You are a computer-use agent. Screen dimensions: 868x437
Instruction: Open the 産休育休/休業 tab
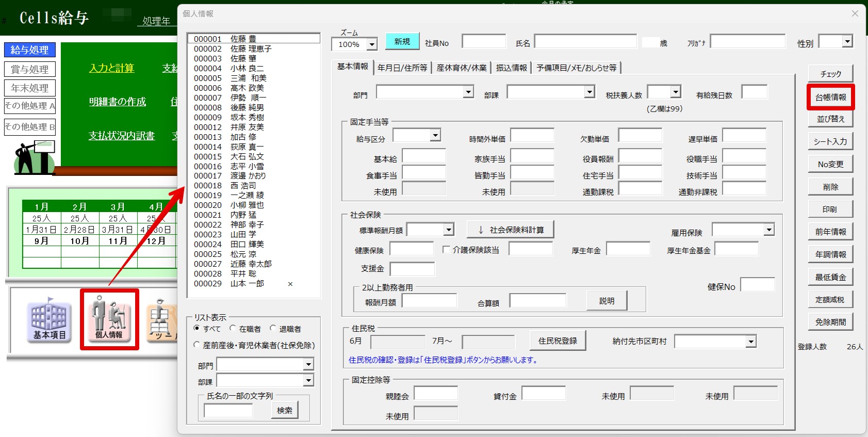462,68
